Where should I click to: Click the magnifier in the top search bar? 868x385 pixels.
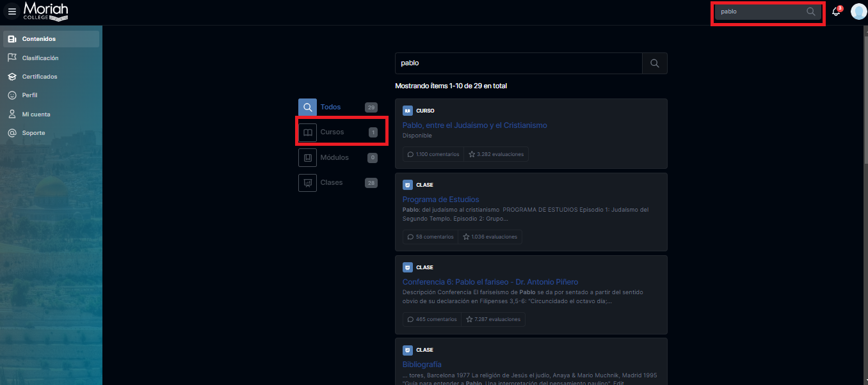point(810,12)
